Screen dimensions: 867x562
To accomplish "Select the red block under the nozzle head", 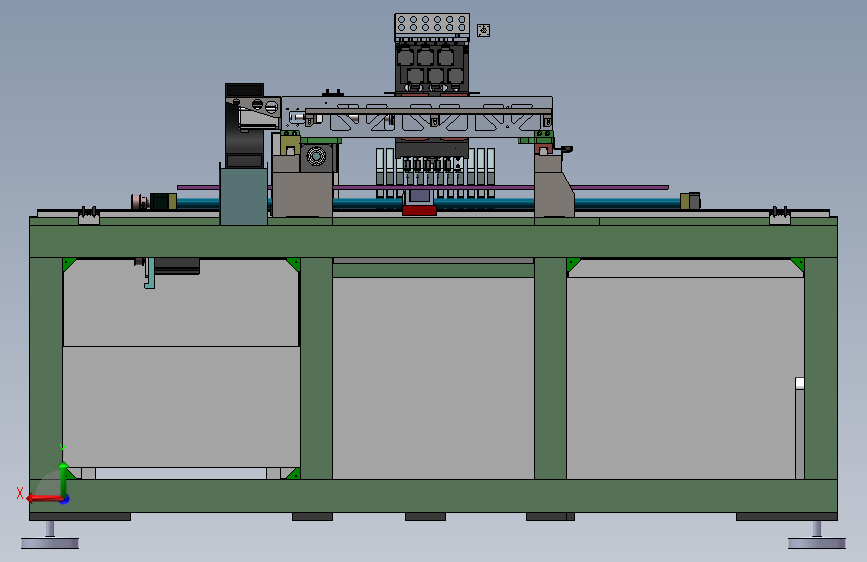I will coord(420,210).
